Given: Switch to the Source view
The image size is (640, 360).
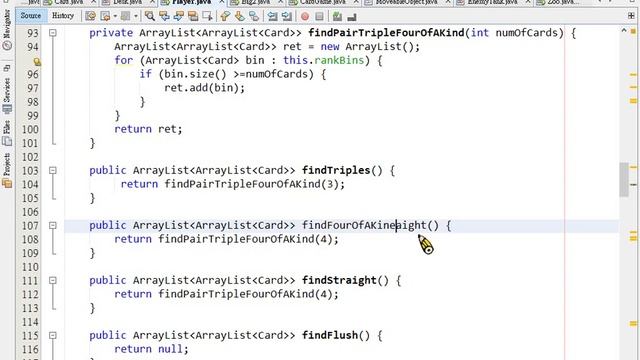Looking at the screenshot, I should pos(31,16).
